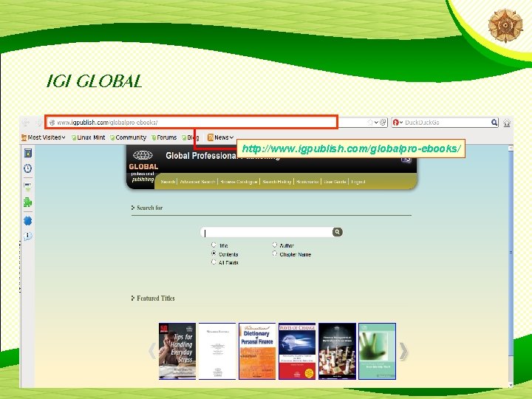Open Advanced Search in site navigation
The image size is (532, 399).
(197, 182)
